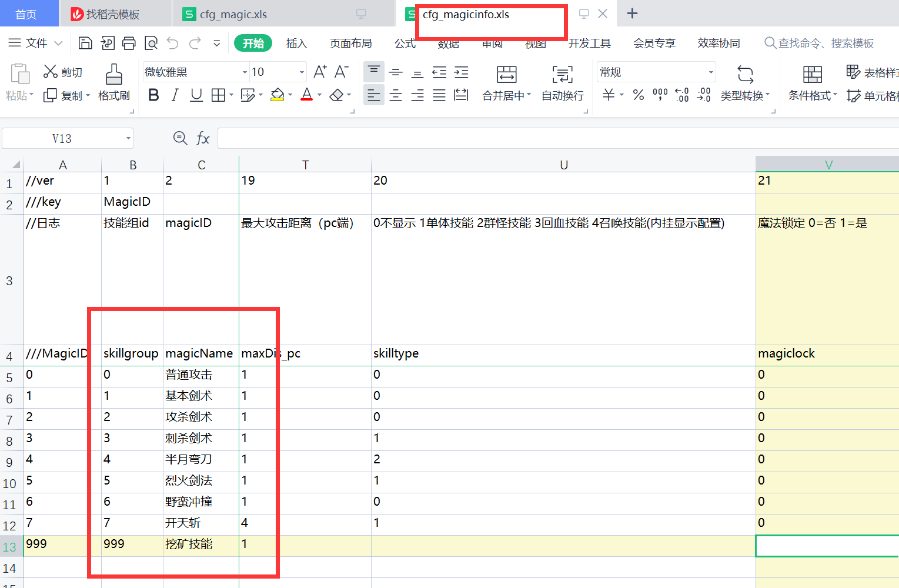Image resolution: width=899 pixels, height=588 pixels.
Task: Click the Save icon in quick toolbar
Action: coord(85,43)
